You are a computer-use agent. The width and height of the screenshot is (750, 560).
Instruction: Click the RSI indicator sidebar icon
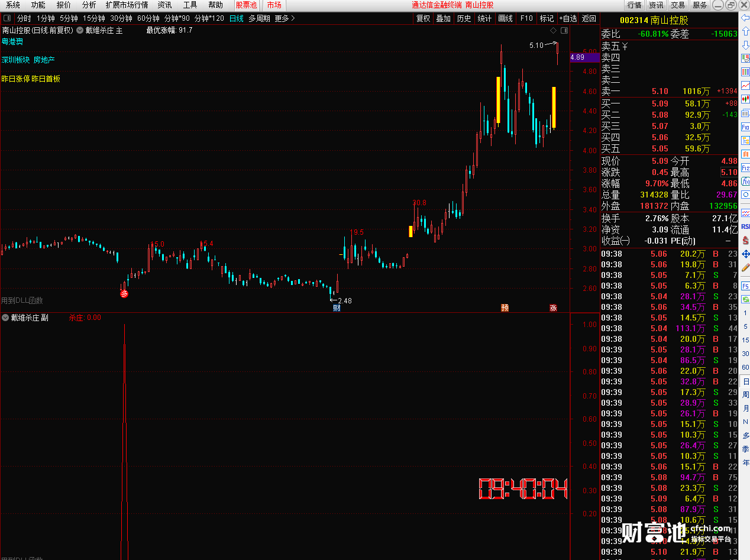[745, 226]
